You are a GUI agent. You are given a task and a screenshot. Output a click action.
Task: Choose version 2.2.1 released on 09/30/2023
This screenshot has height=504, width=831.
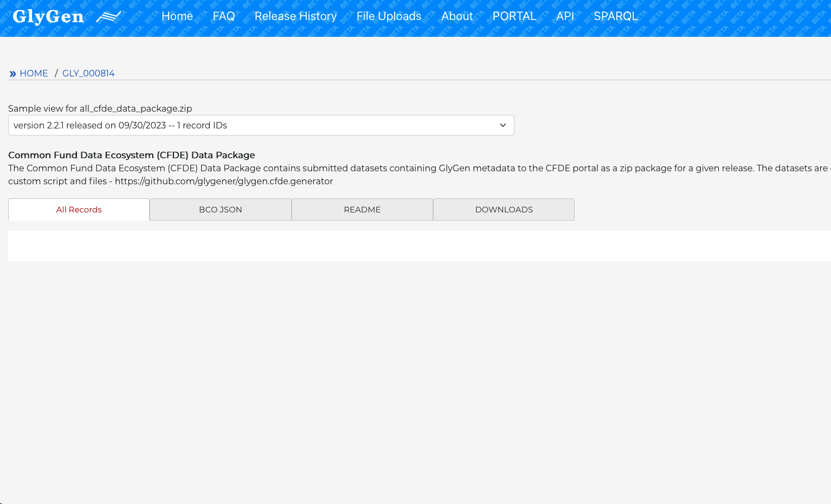261,125
